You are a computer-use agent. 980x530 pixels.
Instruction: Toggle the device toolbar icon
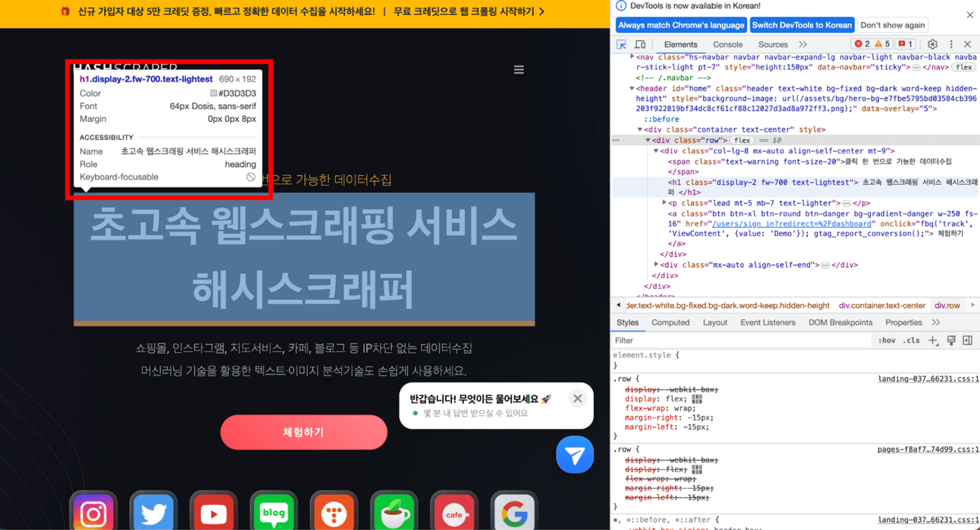640,44
